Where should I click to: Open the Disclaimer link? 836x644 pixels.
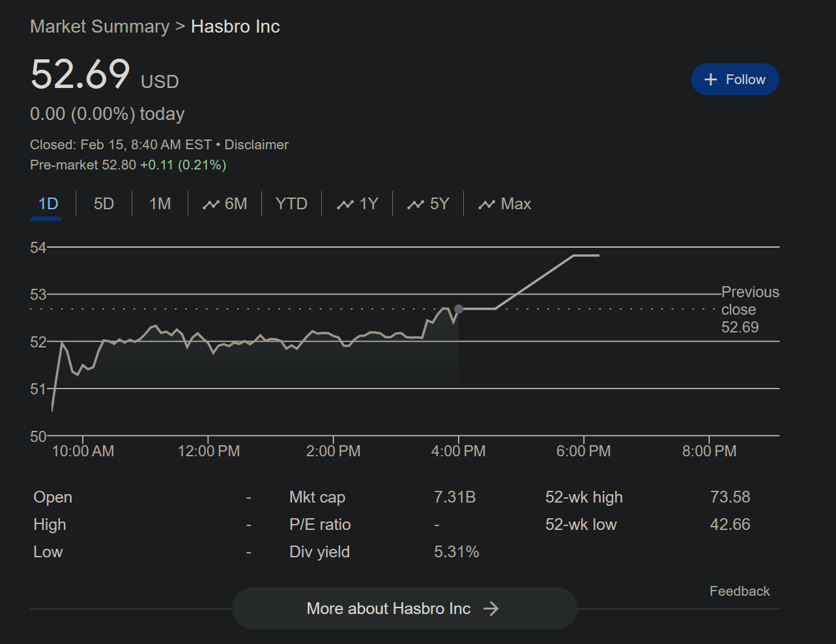pos(256,145)
